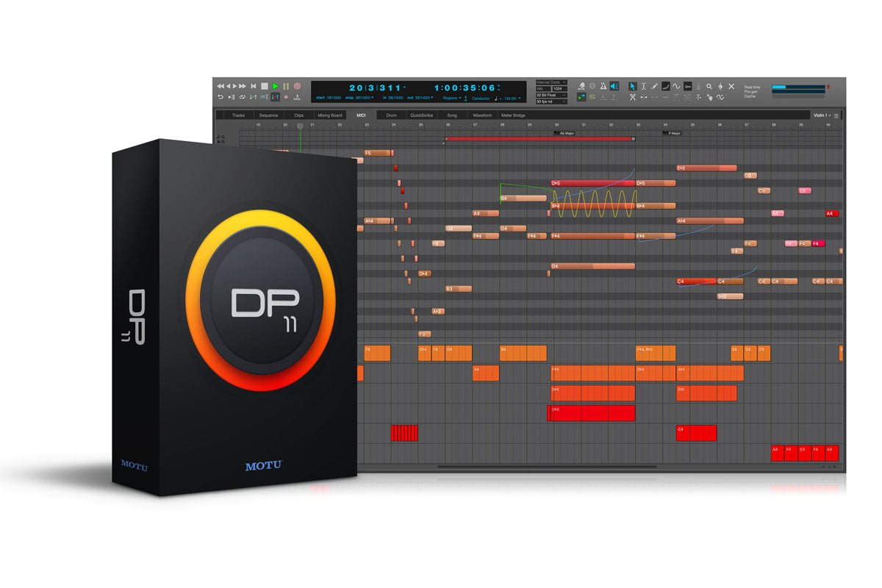The image size is (882, 588).
Task: Click the Return to Start transport button
Action: 253,86
